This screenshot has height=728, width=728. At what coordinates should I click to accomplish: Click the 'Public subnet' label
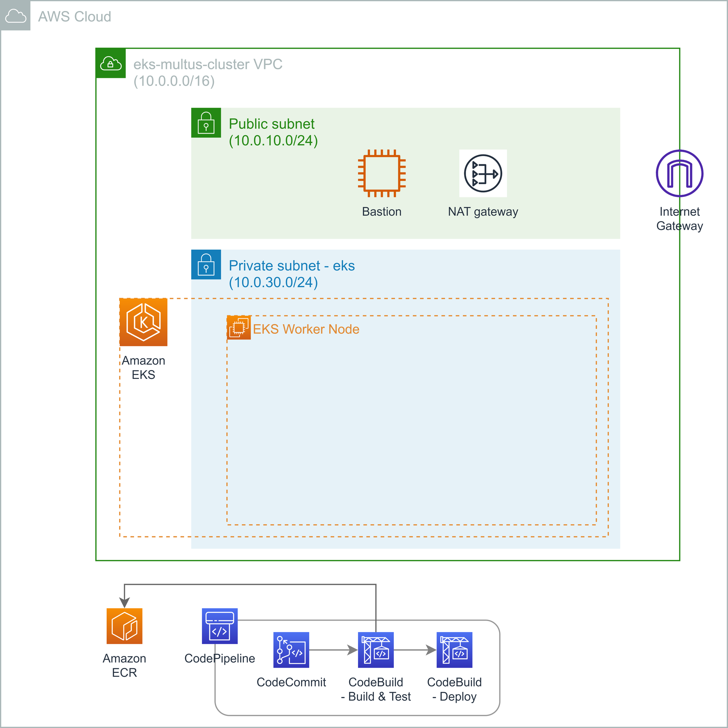point(272,124)
